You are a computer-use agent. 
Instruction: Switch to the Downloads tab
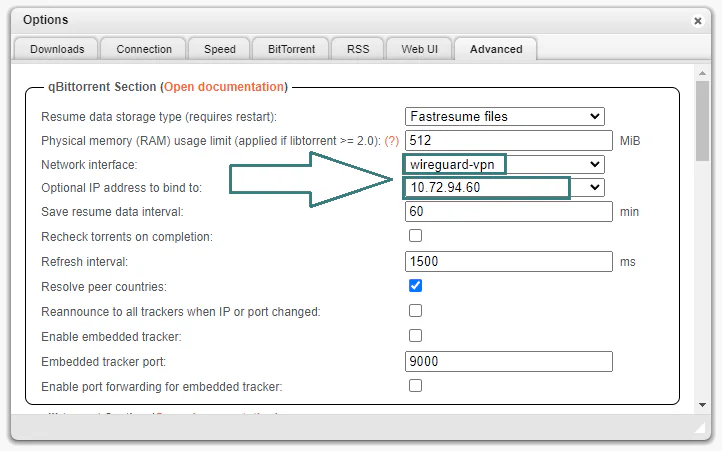[57, 49]
